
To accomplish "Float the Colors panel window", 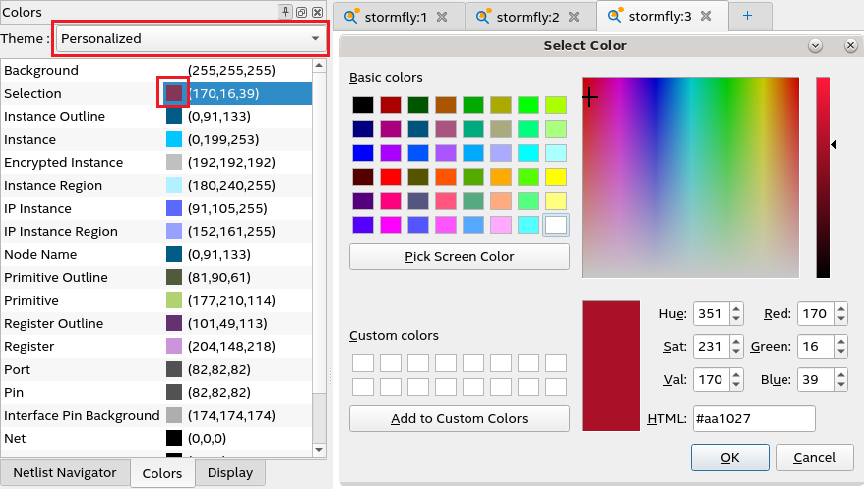I will [x=301, y=12].
